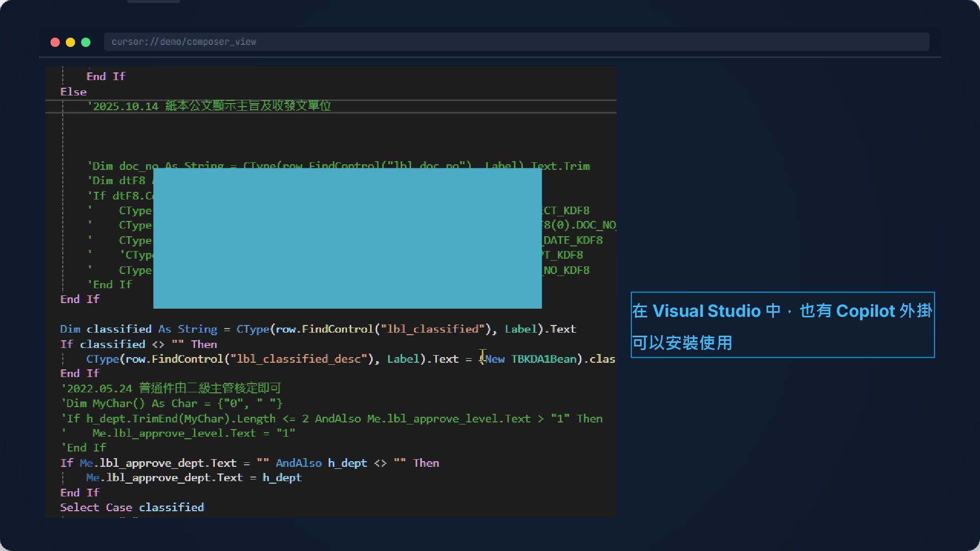Click the large blue overlay rectangle
Image resolution: width=980 pixels, height=551 pixels.
click(347, 238)
